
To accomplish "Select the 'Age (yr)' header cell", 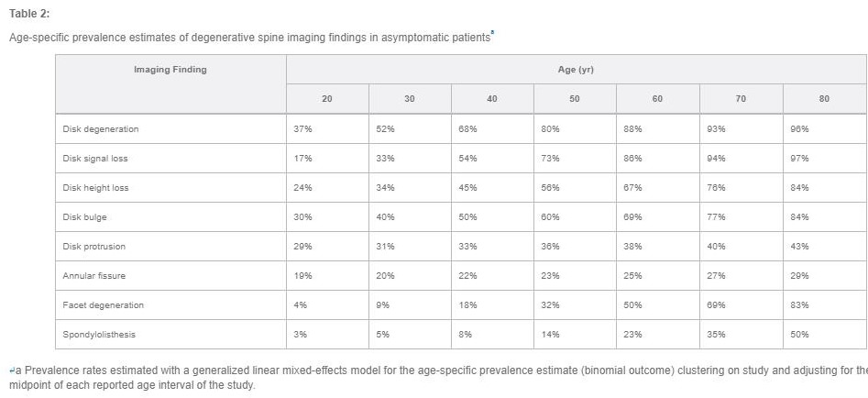I will click(x=576, y=70).
